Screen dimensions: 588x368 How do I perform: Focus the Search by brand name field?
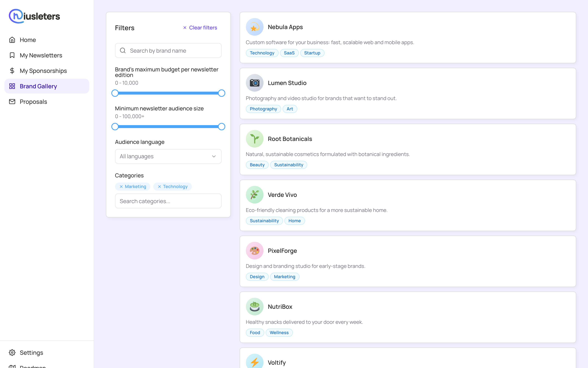168,50
